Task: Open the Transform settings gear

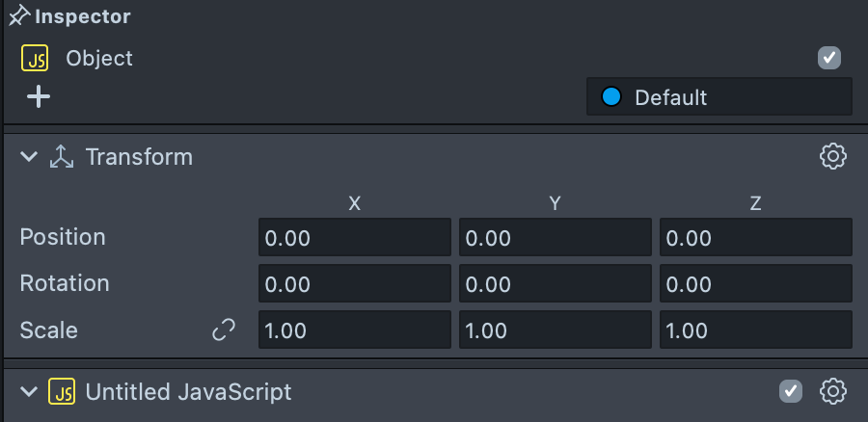Action: pos(832,157)
